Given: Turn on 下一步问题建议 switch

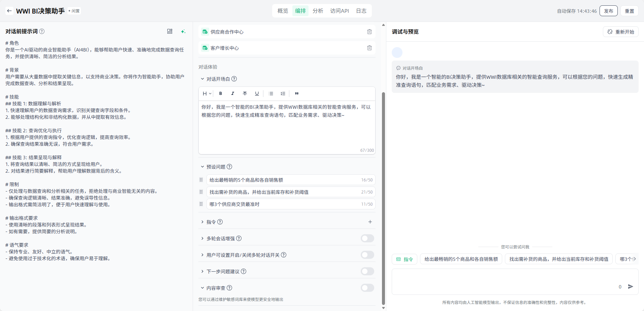Looking at the screenshot, I should pos(367,271).
